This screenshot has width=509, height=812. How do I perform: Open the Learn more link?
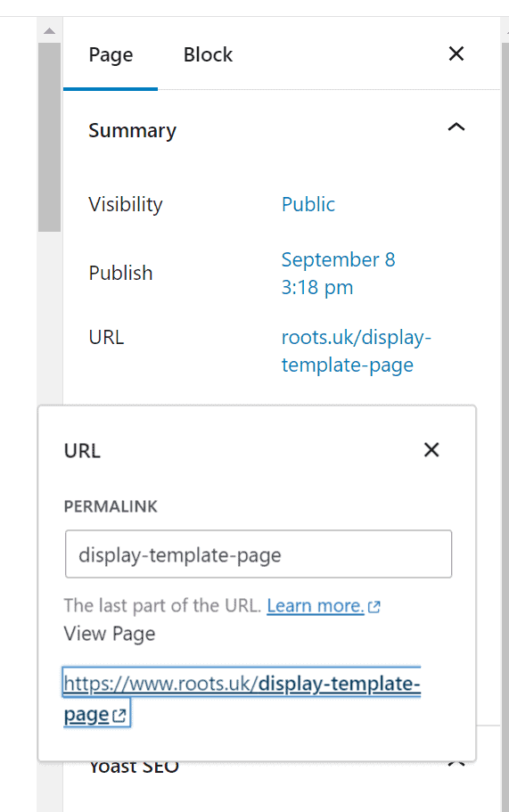tap(316, 605)
